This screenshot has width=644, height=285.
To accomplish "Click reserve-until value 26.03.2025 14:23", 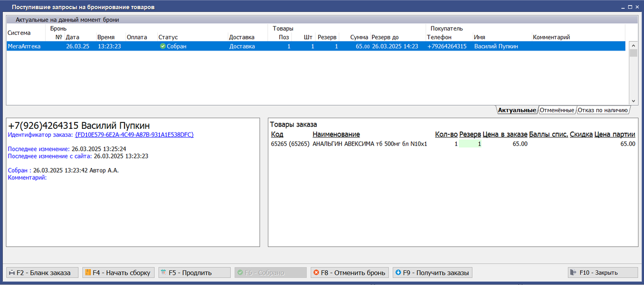I will [394, 47].
